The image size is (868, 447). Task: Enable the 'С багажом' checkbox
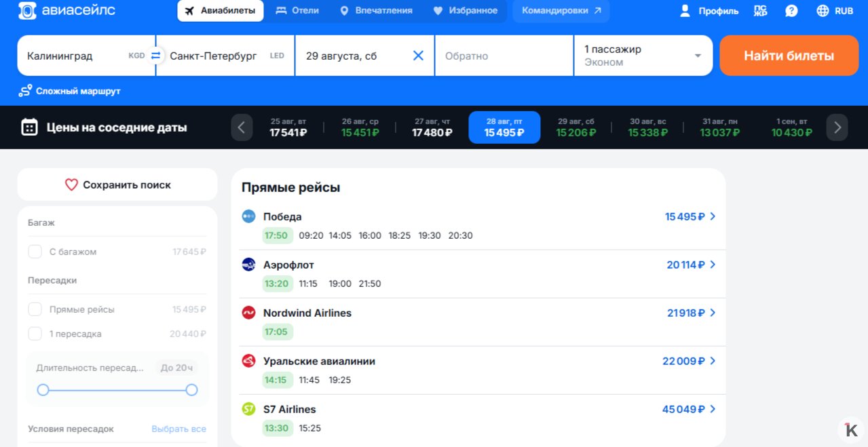click(x=35, y=252)
